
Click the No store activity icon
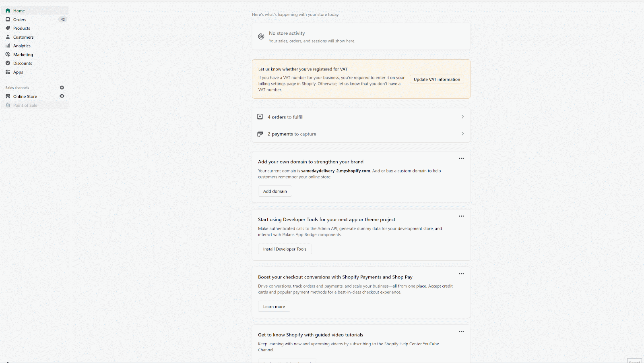[x=261, y=36]
